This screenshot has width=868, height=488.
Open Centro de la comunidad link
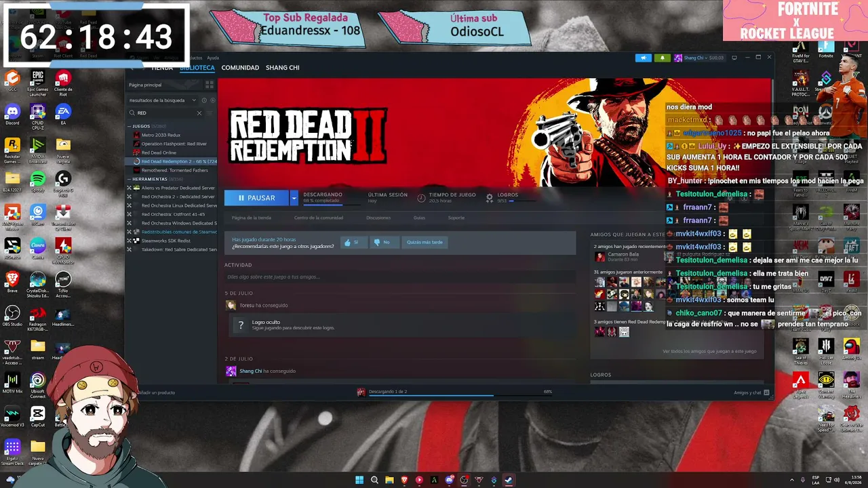(318, 218)
